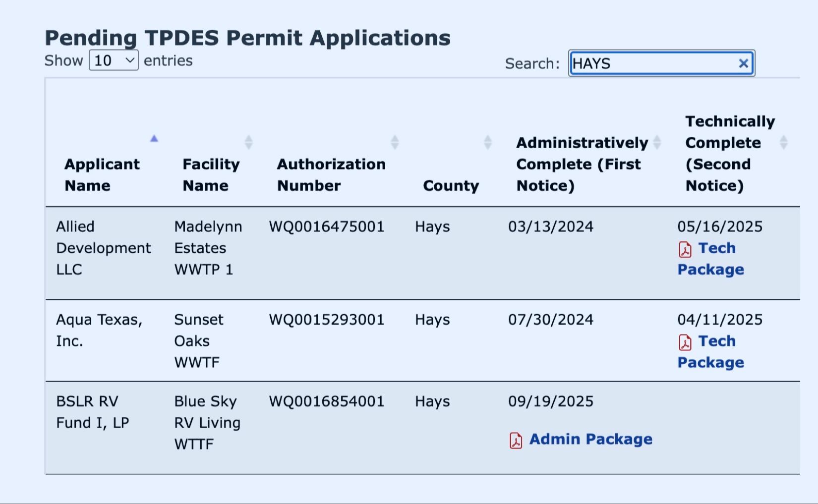Sort by Applicant Name column arrow
818x504 pixels.
click(154, 139)
